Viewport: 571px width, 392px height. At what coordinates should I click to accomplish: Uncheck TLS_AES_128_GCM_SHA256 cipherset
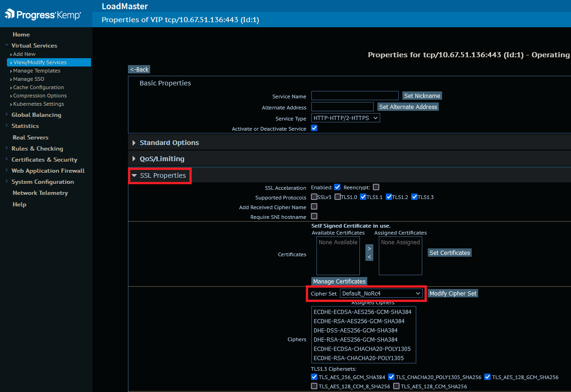tap(488, 377)
